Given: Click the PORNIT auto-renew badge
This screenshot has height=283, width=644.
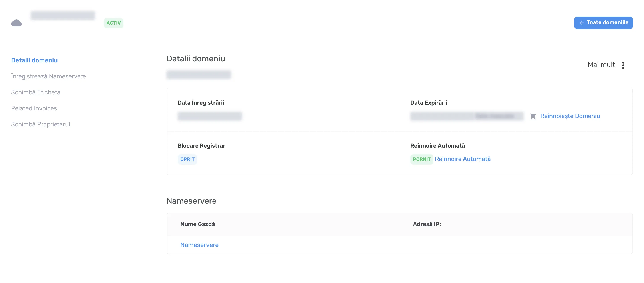Looking at the screenshot, I should (421, 159).
